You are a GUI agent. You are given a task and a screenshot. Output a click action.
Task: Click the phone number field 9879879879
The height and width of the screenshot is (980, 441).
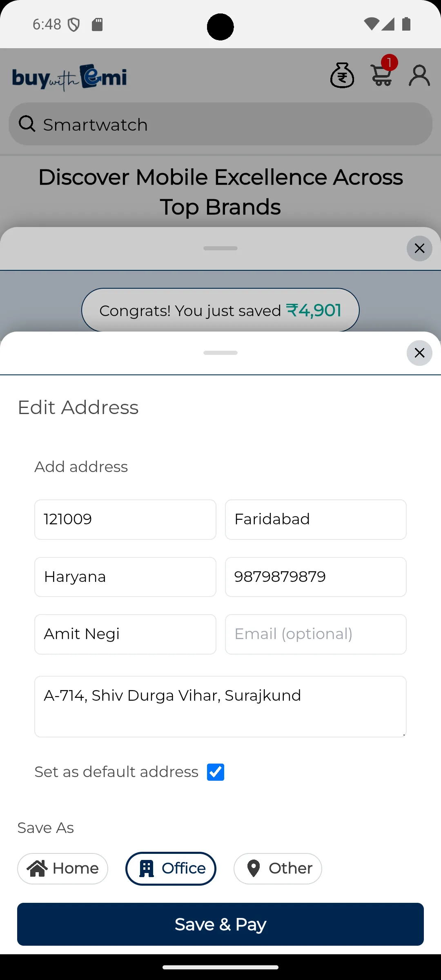coord(316,577)
